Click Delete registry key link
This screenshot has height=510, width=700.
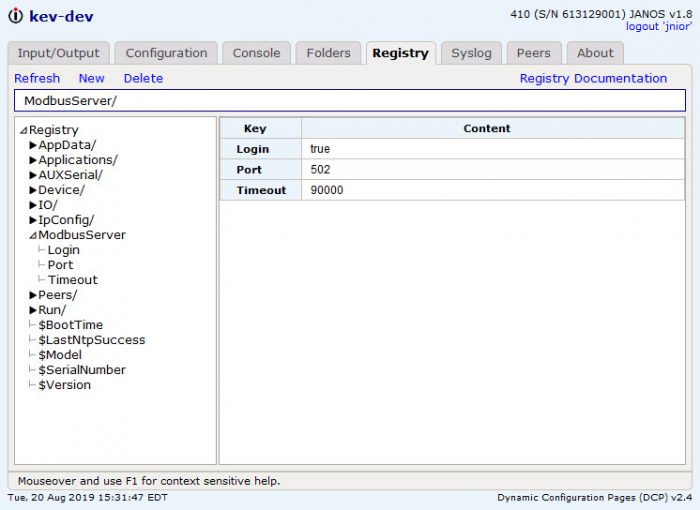143,79
